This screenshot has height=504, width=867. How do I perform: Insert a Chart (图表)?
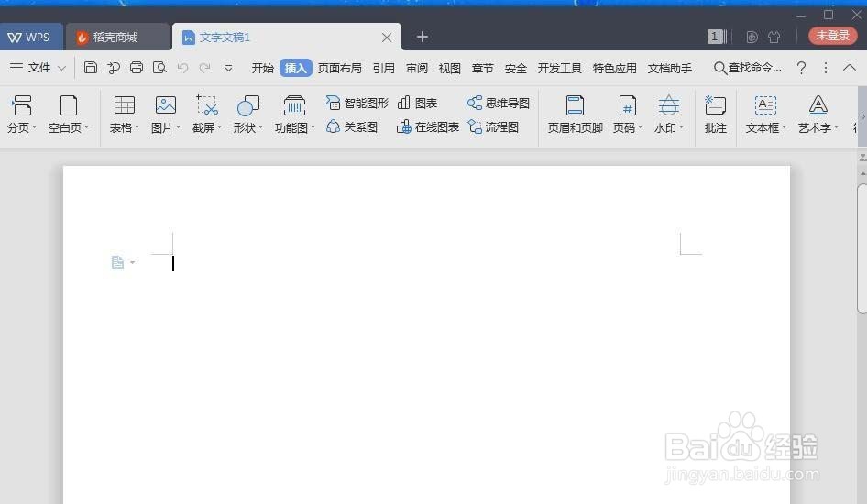(x=418, y=103)
